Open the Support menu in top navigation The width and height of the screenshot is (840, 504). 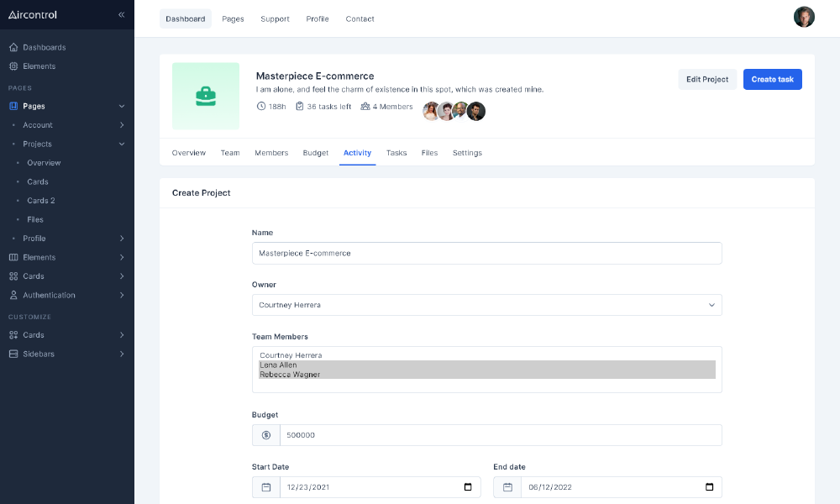tap(275, 18)
